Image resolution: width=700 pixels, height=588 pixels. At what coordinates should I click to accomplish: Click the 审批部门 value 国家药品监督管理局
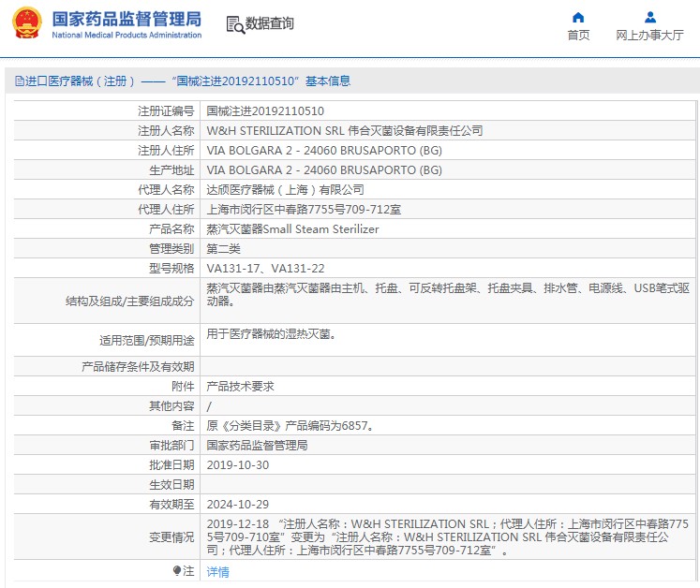pos(257,446)
